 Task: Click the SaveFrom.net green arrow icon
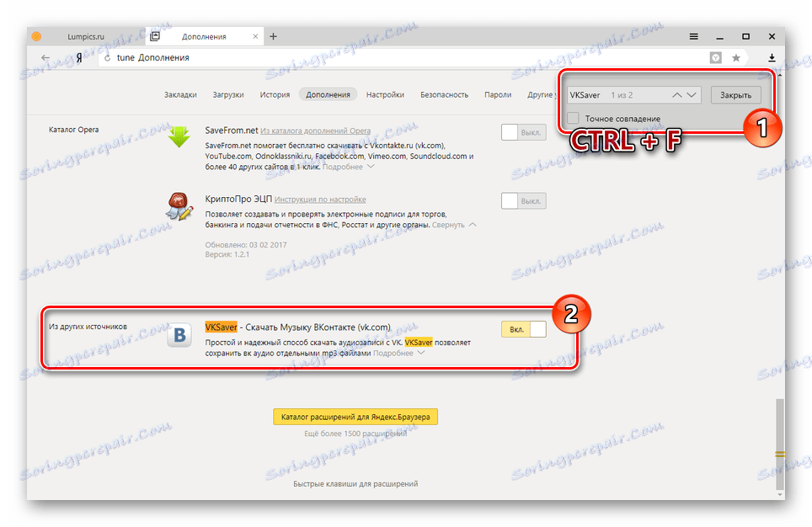[179, 136]
